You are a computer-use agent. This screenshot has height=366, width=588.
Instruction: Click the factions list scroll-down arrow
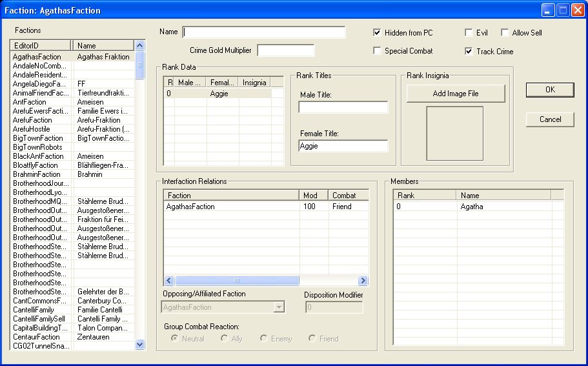pyautogui.click(x=139, y=344)
